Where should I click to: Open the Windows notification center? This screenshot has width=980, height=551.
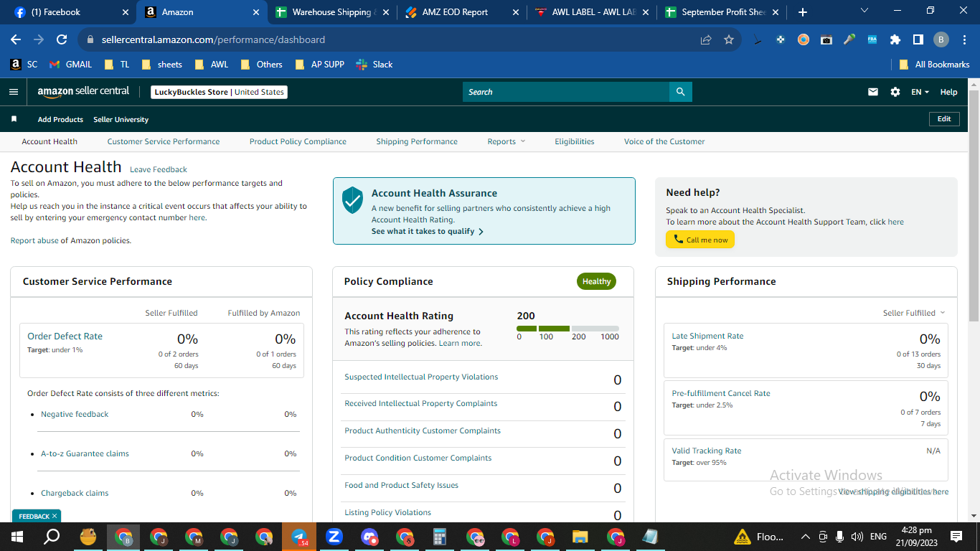[x=956, y=537]
